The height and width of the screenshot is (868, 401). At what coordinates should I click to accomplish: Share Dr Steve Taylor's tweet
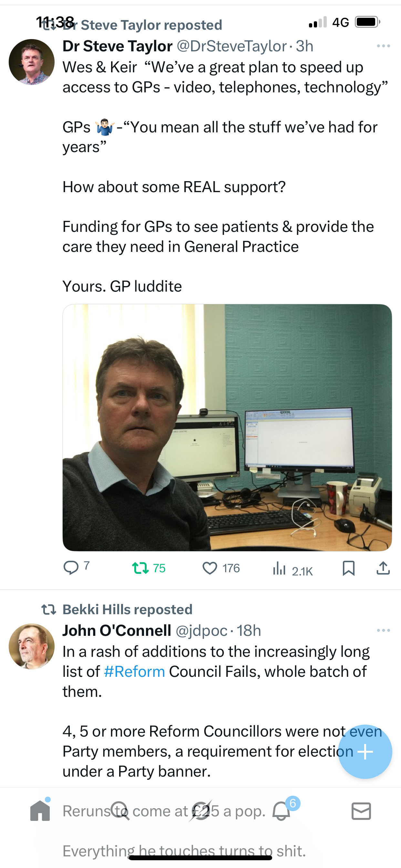383,568
